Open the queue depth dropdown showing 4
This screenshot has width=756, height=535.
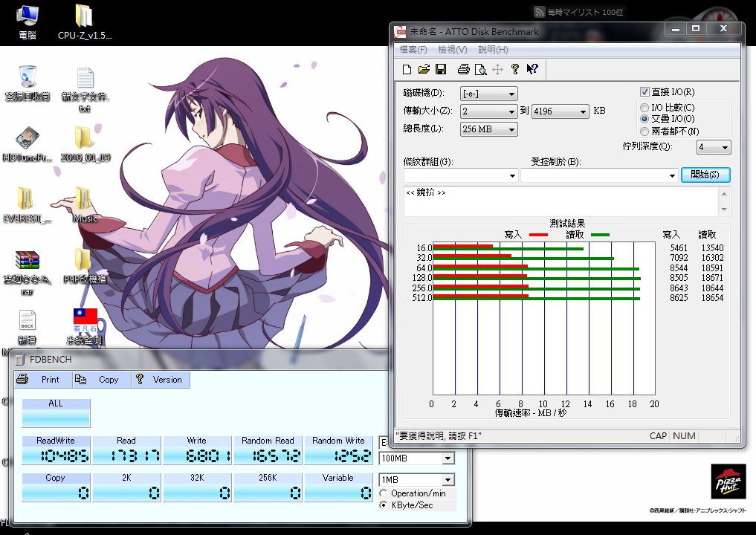coord(714,147)
